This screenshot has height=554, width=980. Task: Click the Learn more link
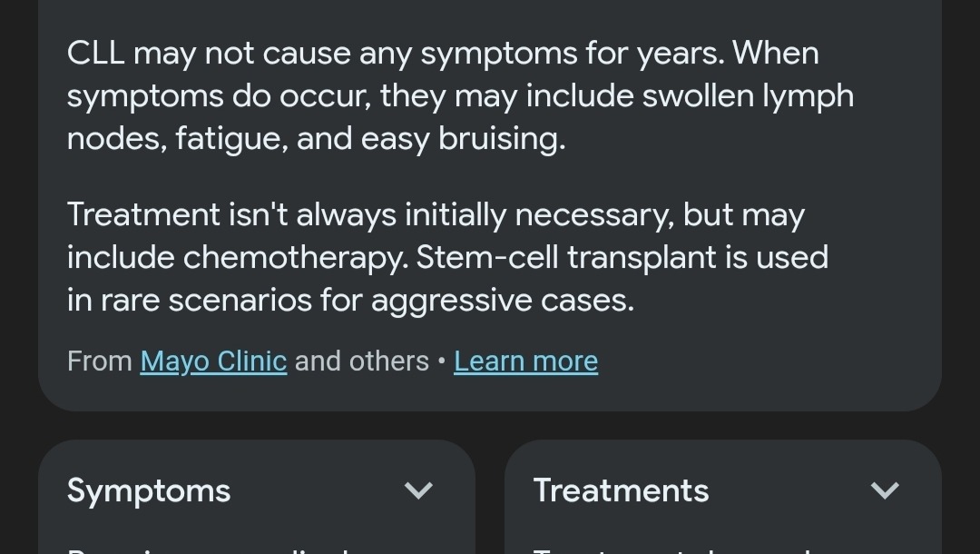click(525, 361)
